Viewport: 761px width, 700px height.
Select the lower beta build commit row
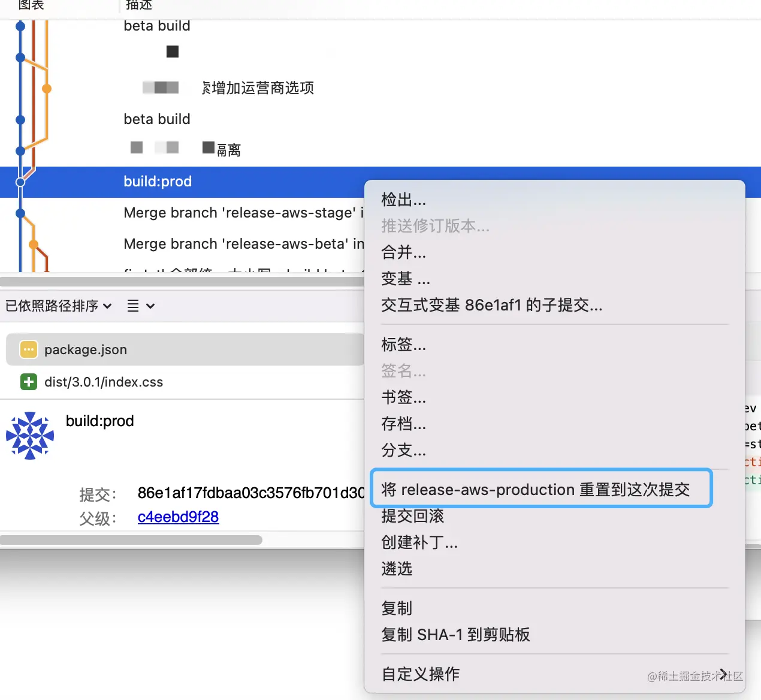pos(157,119)
